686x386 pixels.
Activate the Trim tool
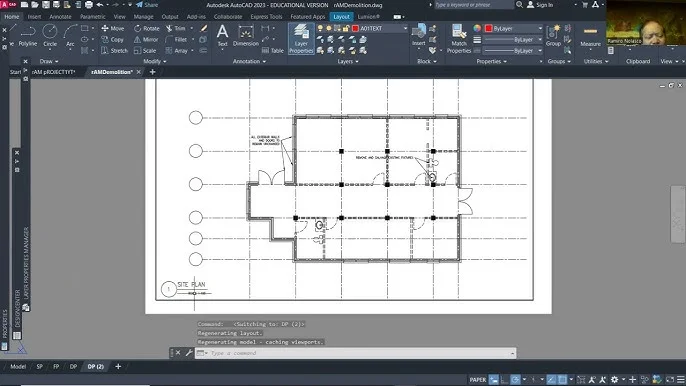[x=176, y=28]
